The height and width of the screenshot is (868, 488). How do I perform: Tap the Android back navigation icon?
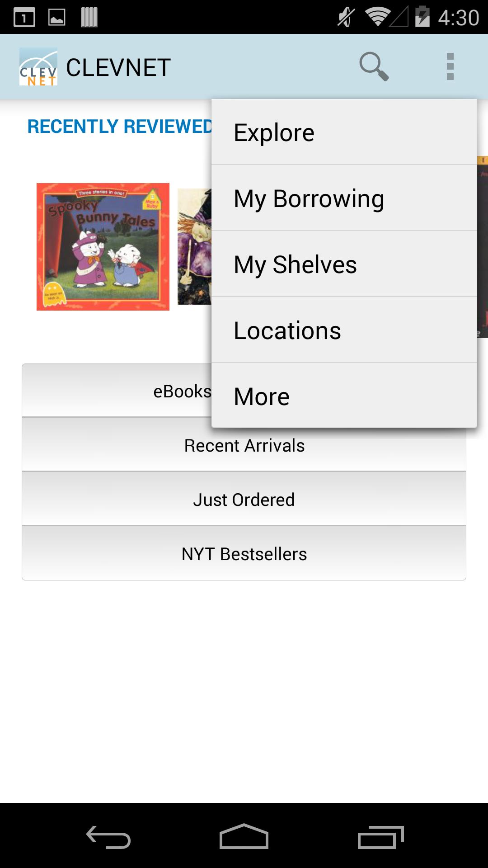click(x=108, y=837)
